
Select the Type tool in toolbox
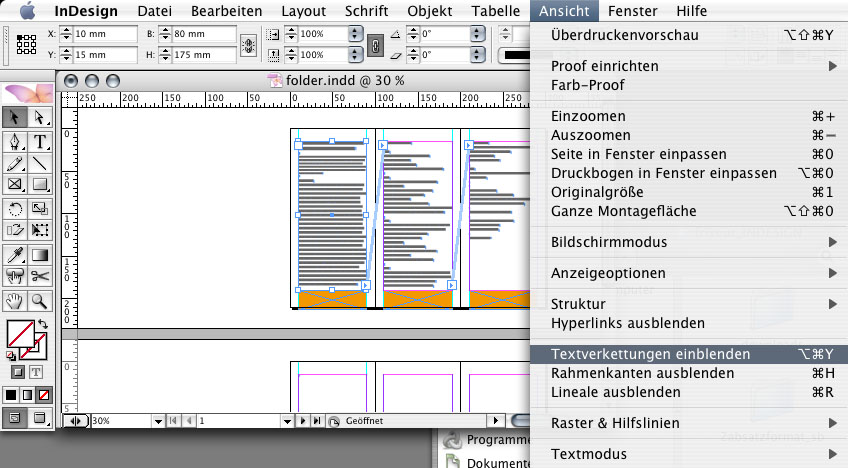[40, 141]
